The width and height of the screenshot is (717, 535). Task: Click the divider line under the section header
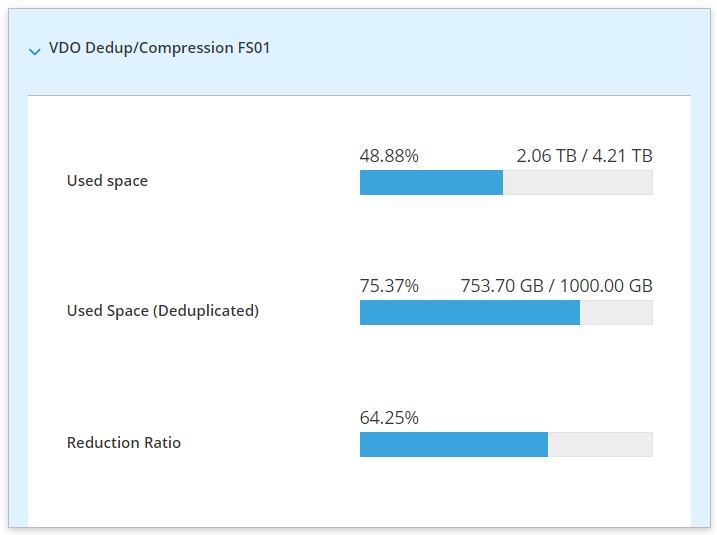tap(359, 96)
